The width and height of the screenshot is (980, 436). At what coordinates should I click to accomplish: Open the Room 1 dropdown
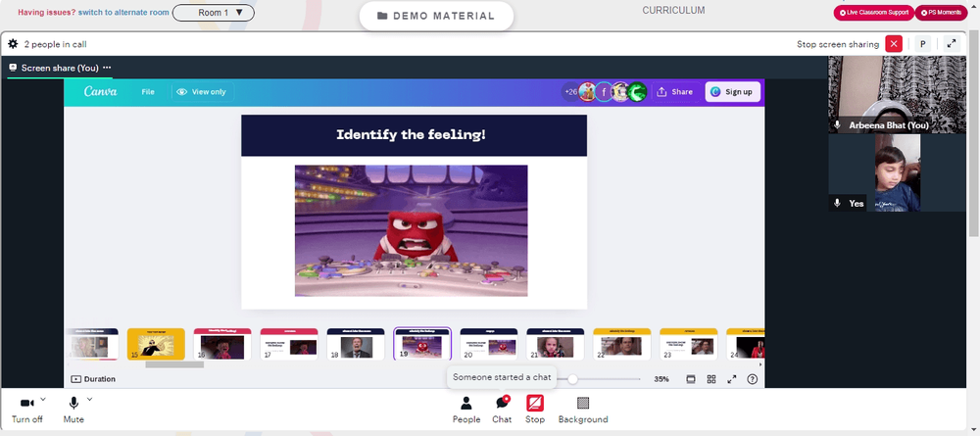[x=213, y=13]
